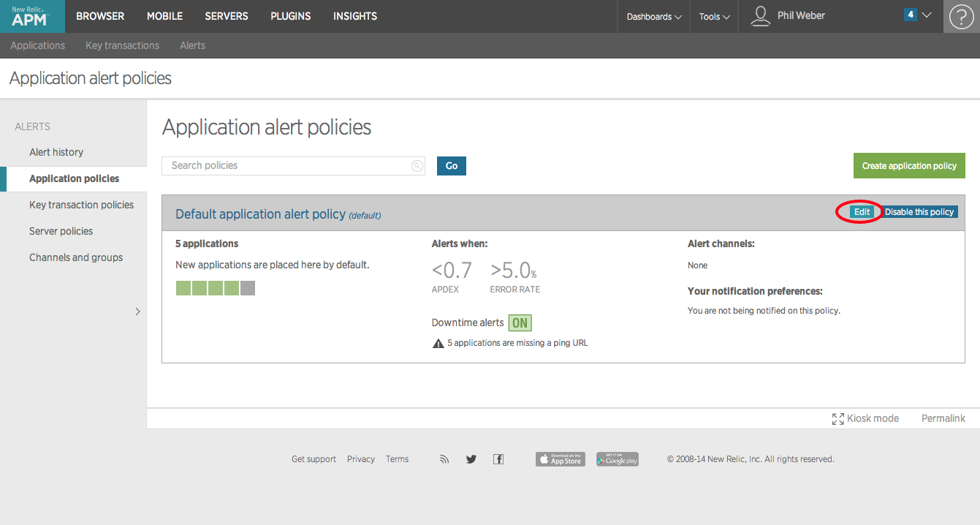
Task: Open the account dropdown chevron beside notification badge
Action: pos(927,15)
